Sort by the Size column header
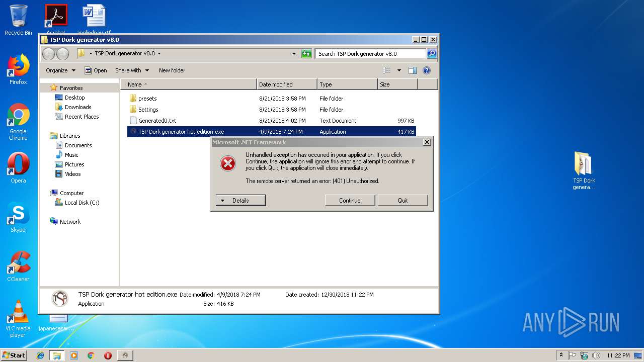 click(397, 84)
